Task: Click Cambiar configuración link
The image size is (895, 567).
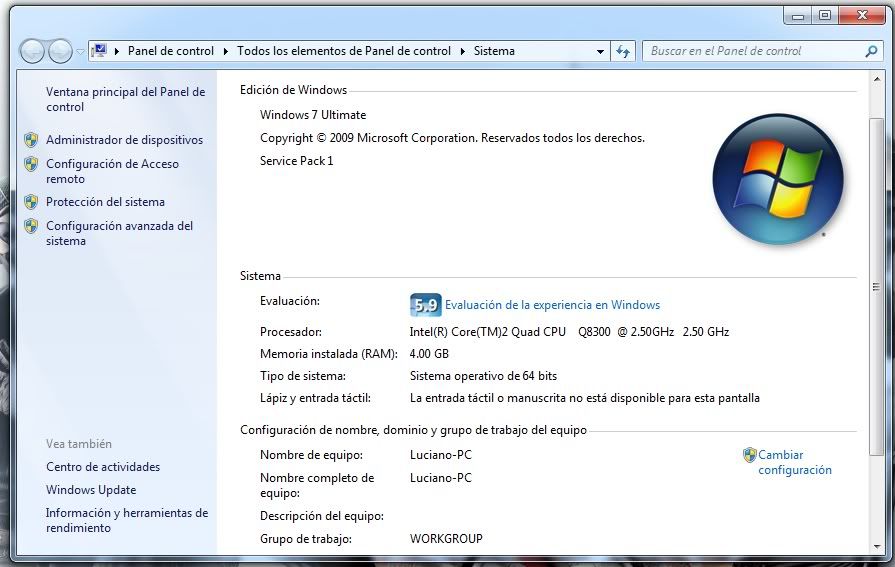Action: click(x=795, y=463)
